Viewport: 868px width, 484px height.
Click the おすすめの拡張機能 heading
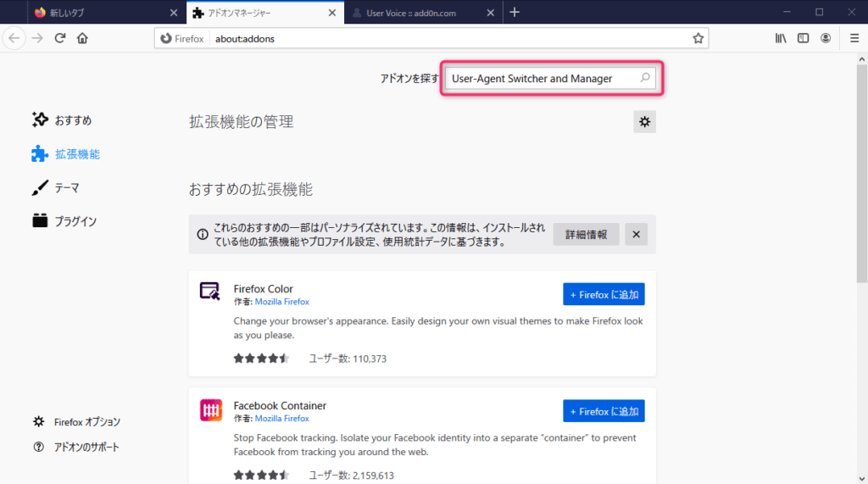(x=250, y=189)
